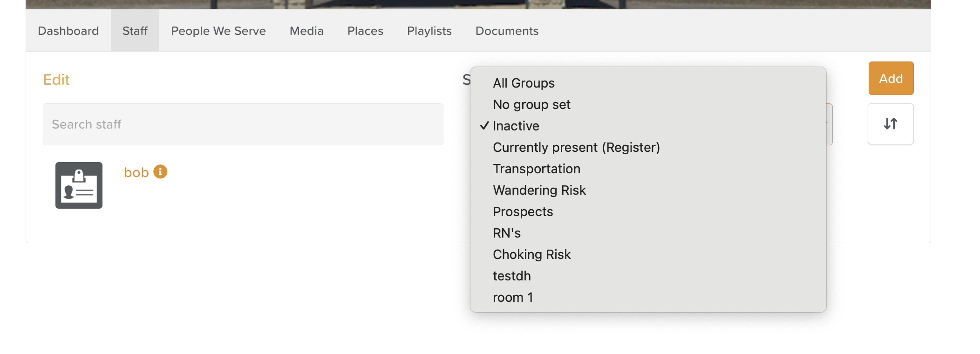Choose the No group set option
The height and width of the screenshot is (354, 980).
(531, 104)
